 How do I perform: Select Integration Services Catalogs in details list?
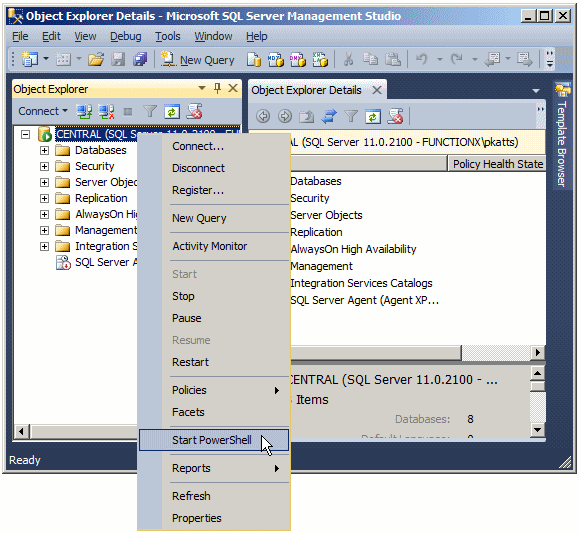(361, 283)
